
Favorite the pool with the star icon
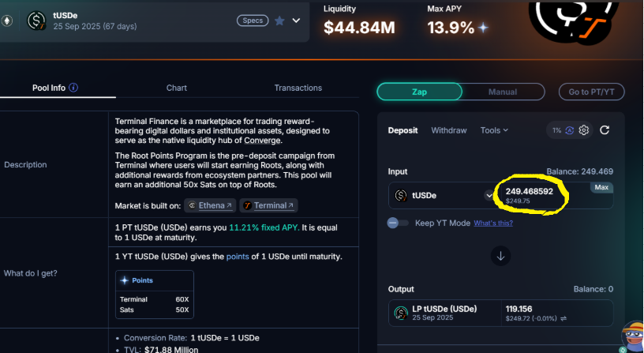(279, 21)
